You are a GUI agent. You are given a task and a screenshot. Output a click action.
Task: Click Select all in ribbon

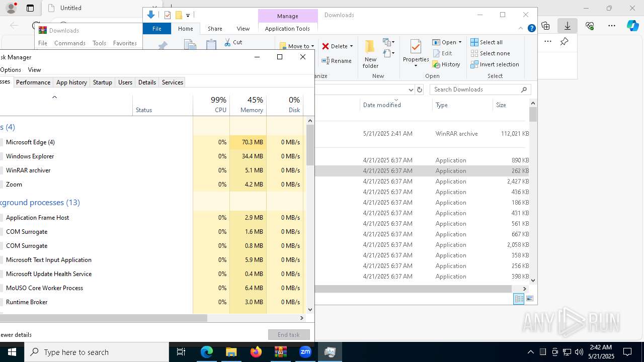pyautogui.click(x=487, y=42)
